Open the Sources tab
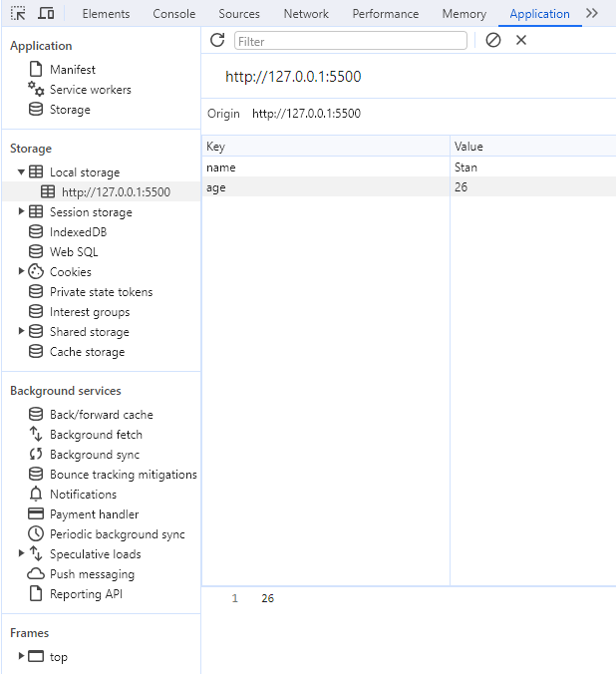The height and width of the screenshot is (674, 616). (239, 14)
